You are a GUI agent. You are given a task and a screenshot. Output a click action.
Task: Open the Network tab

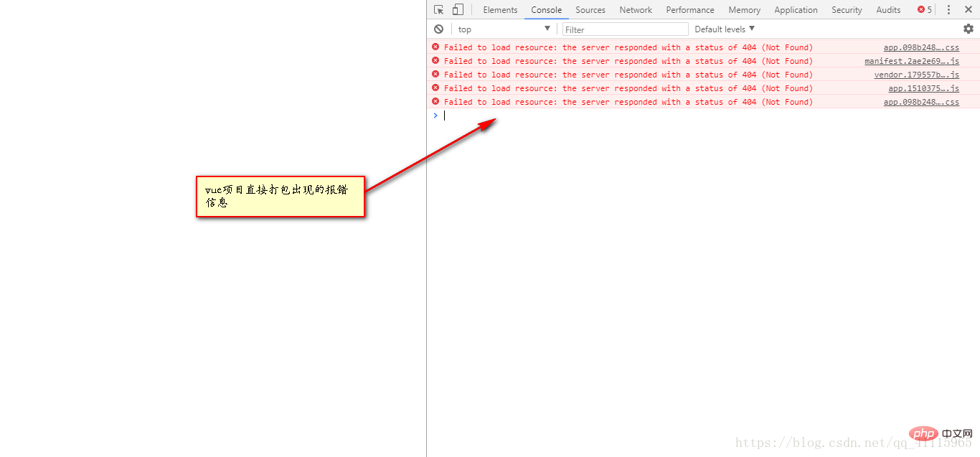coord(636,10)
